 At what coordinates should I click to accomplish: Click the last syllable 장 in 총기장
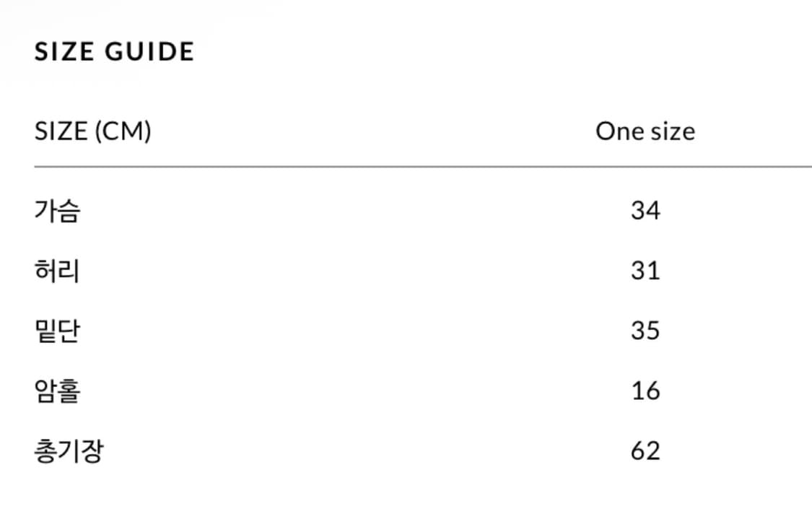[x=92, y=451]
